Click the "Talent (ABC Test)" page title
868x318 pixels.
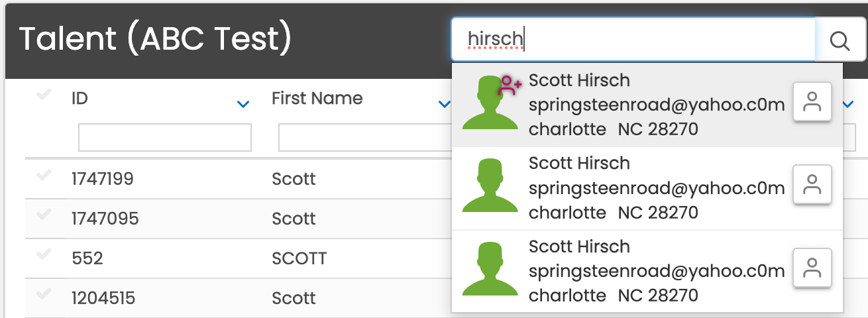coord(156,40)
